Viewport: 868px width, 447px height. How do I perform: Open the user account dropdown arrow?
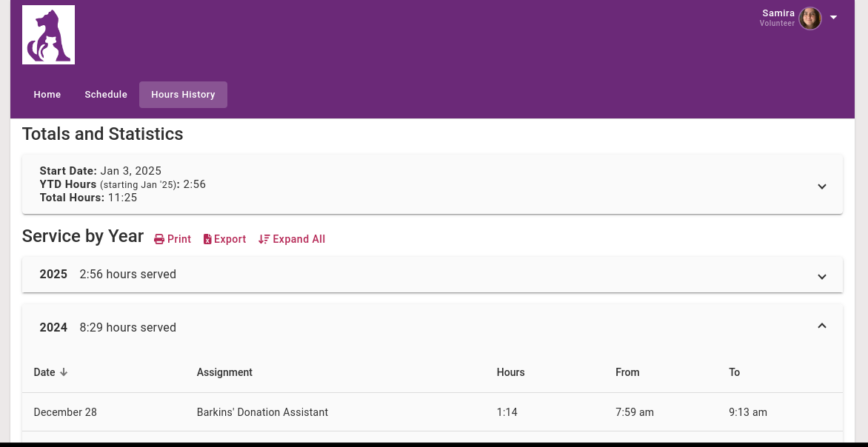pyautogui.click(x=833, y=18)
